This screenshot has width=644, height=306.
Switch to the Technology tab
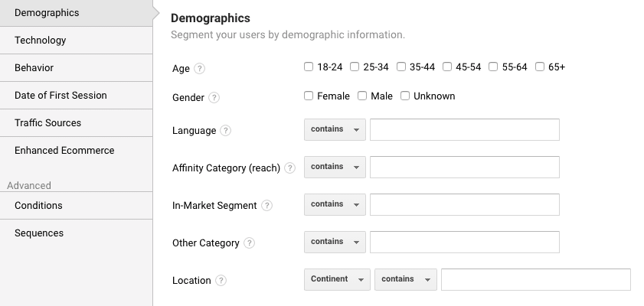pos(41,41)
